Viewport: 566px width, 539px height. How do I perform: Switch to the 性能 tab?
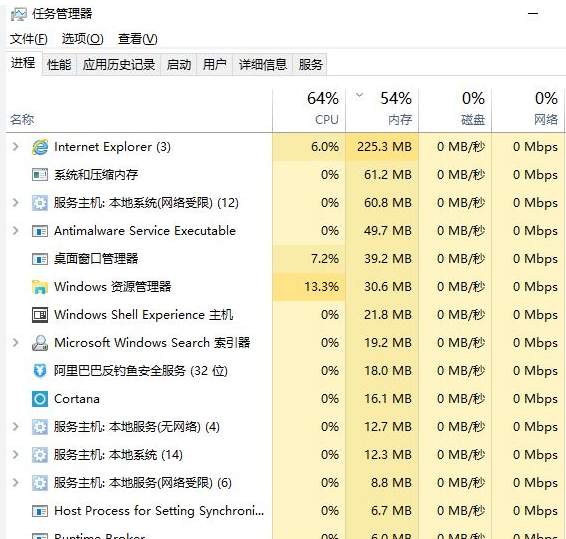click(59, 65)
